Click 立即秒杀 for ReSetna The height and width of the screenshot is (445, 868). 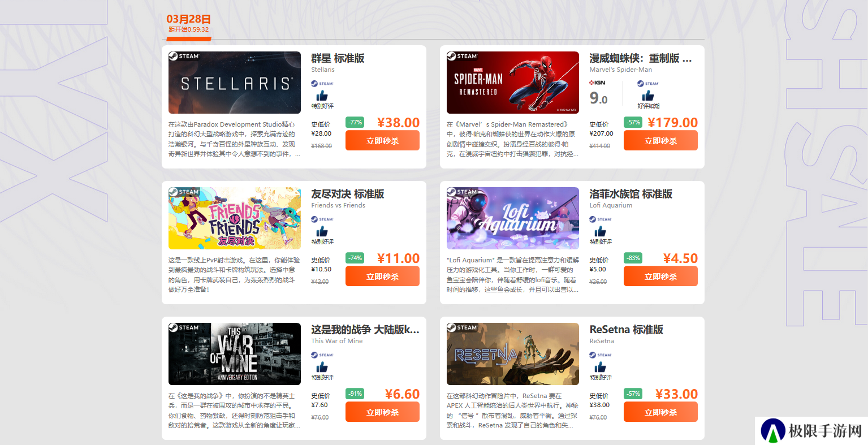point(660,412)
